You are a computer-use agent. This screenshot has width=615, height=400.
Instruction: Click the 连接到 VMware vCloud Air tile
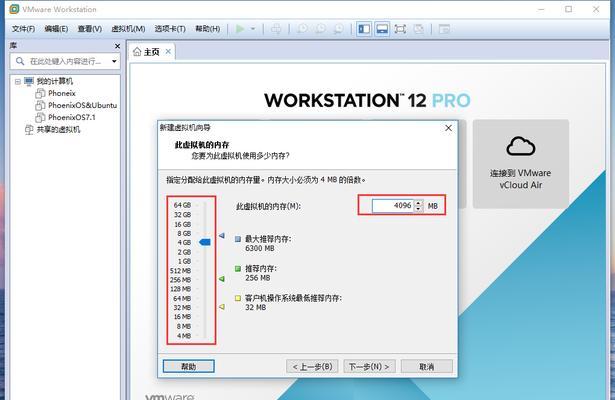(x=520, y=164)
